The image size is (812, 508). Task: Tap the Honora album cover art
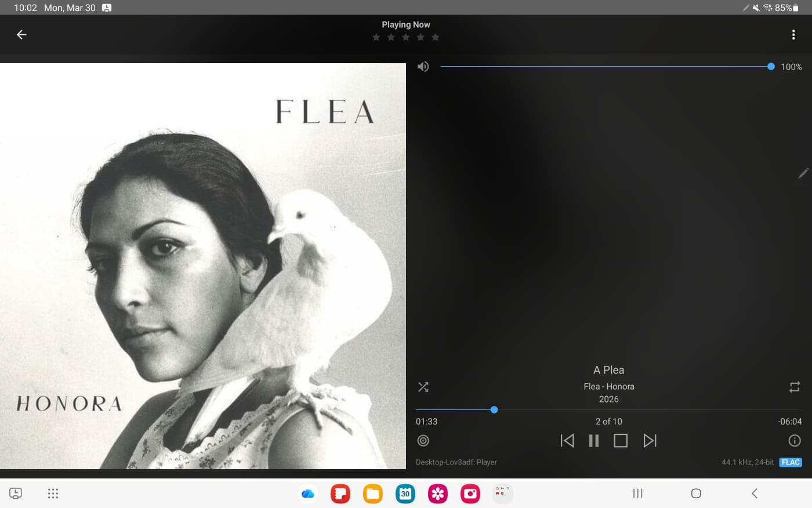[x=203, y=266]
